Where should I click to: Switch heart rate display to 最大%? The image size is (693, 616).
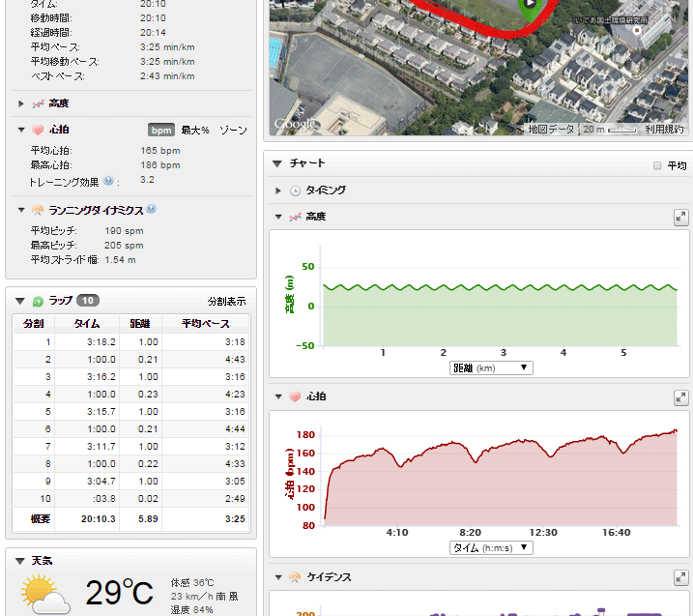point(195,130)
